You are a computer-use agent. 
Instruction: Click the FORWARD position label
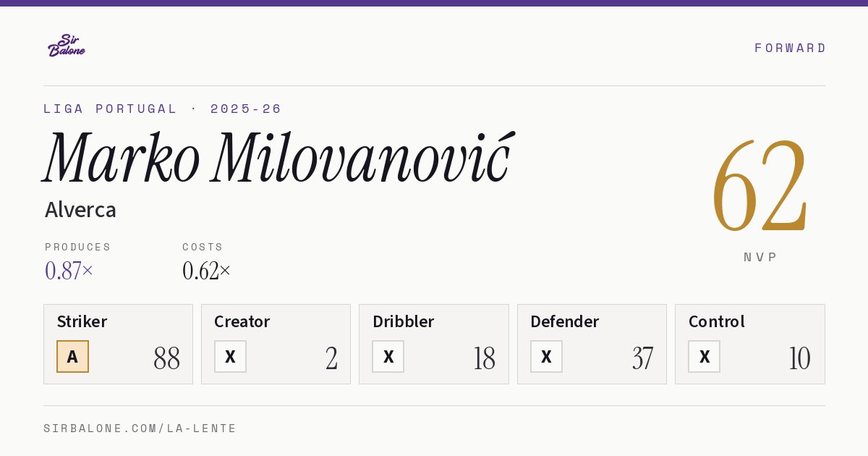[x=790, y=48]
